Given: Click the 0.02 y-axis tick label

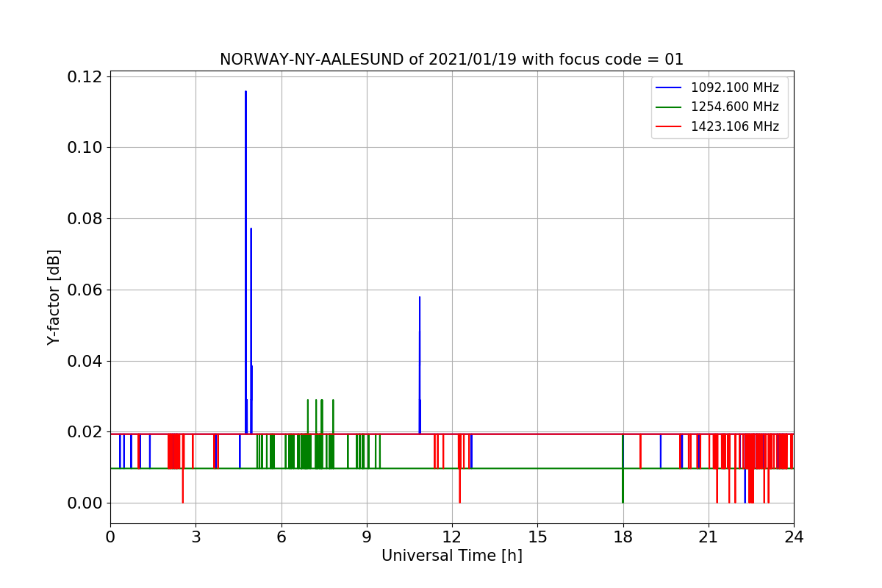Looking at the screenshot, I should click(x=84, y=432).
